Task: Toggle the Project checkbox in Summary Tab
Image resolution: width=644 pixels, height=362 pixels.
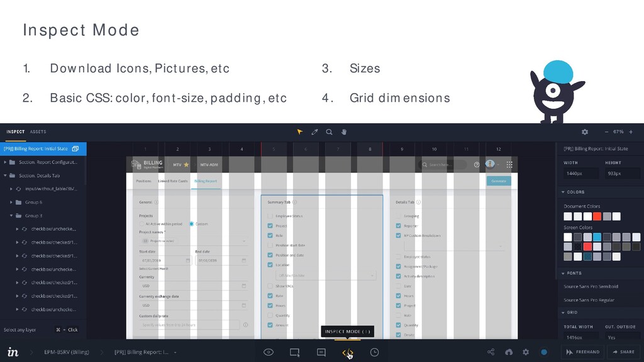Action: [x=270, y=226]
